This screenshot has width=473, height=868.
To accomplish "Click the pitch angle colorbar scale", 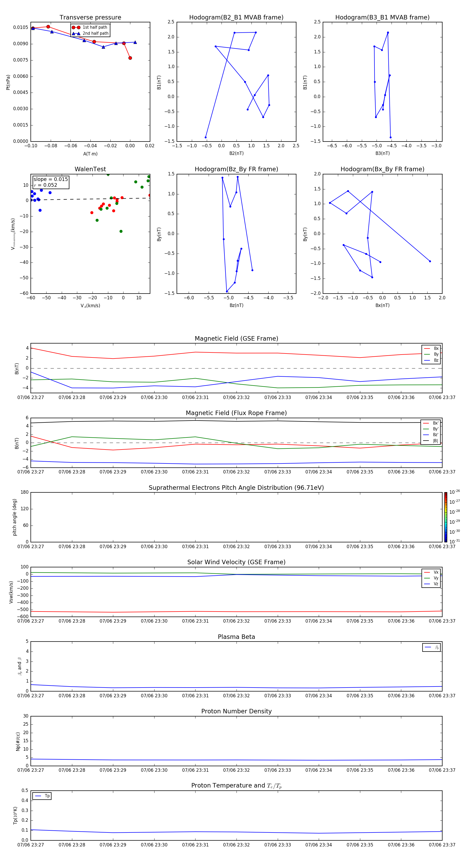I will (x=446, y=517).
